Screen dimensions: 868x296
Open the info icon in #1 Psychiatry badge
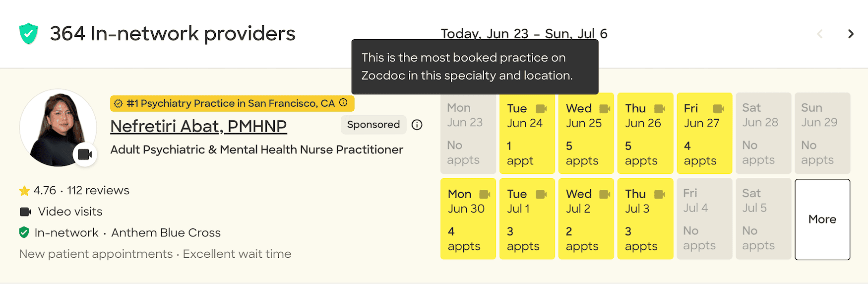pos(344,103)
